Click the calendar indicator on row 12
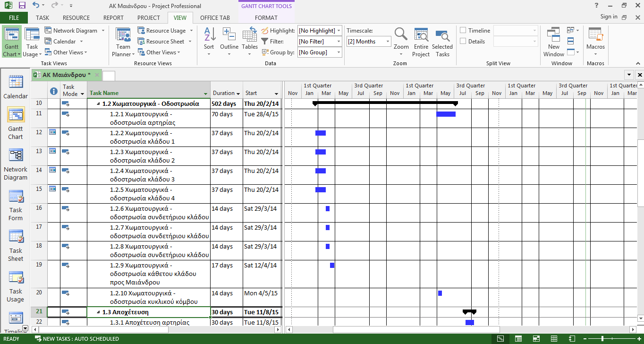Image resolution: width=644 pixels, height=344 pixels. (x=52, y=132)
